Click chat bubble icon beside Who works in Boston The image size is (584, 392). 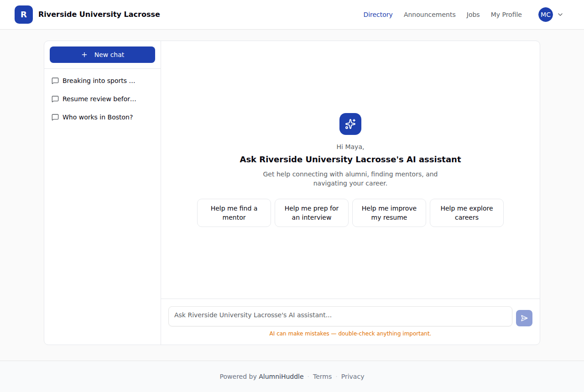55,117
